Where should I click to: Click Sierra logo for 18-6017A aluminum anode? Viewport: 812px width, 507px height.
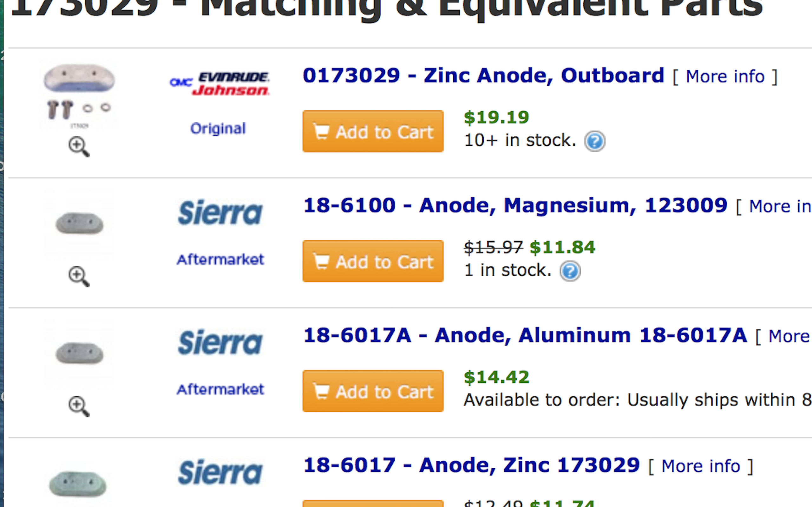220,342
